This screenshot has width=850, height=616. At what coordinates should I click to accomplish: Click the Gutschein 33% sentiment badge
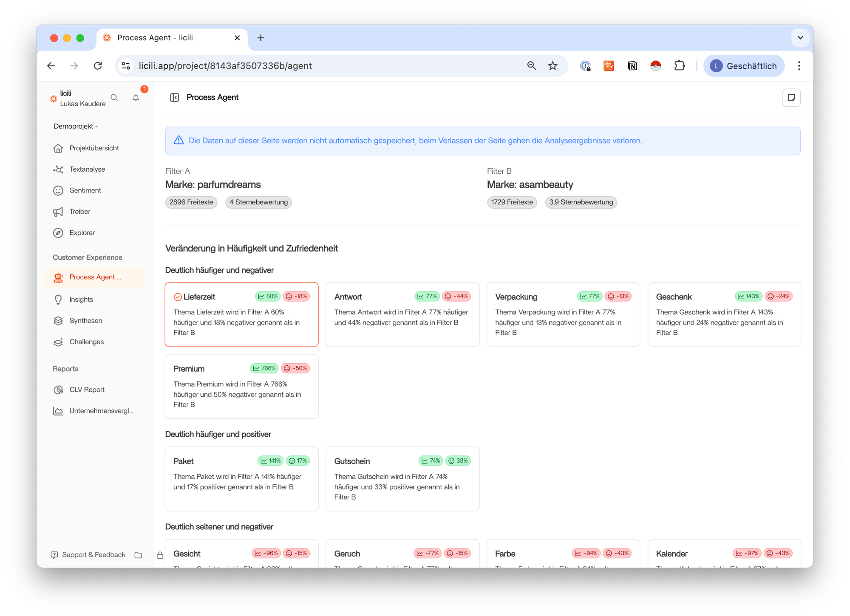[458, 461]
